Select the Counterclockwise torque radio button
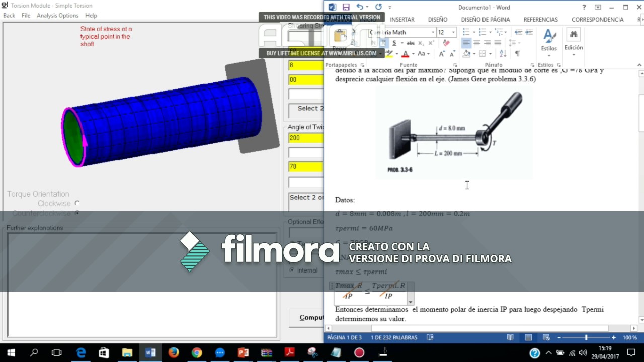The image size is (644, 362). pos(77,213)
